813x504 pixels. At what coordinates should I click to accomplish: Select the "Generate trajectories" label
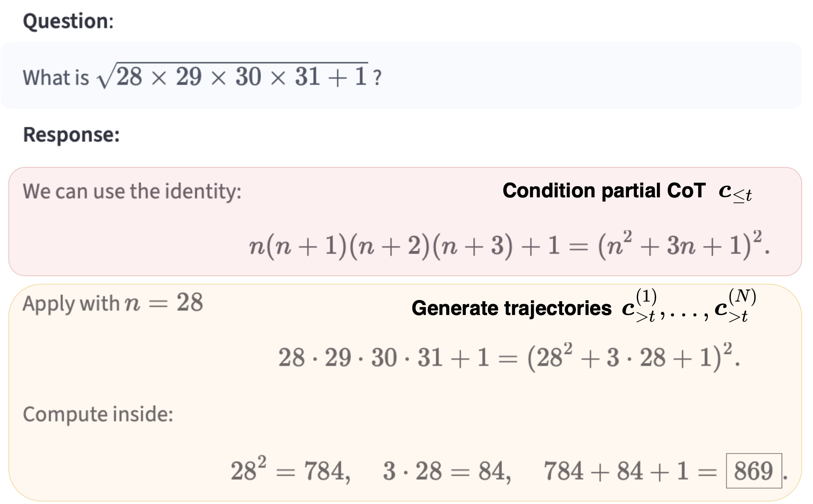point(511,308)
